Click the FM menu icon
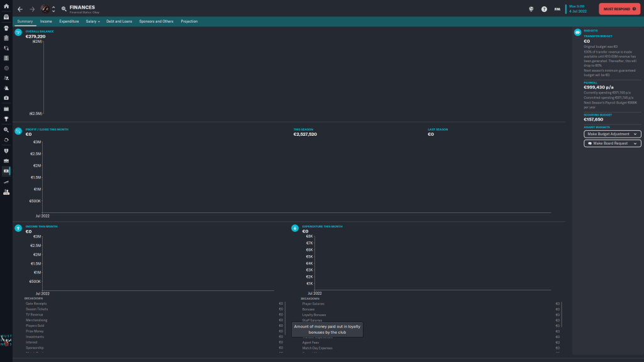This screenshot has height=362, width=644. pos(557,9)
